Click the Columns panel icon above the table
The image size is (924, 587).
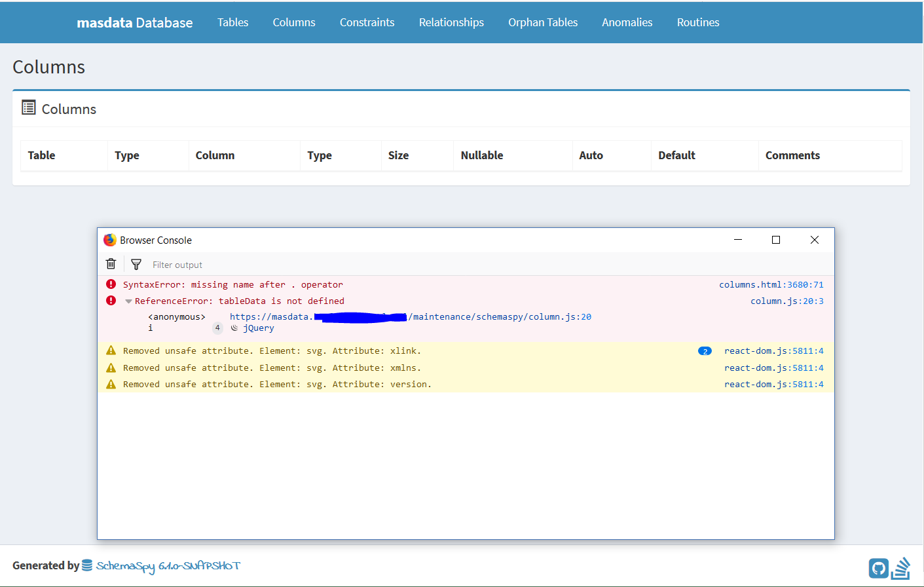pyautogui.click(x=28, y=107)
